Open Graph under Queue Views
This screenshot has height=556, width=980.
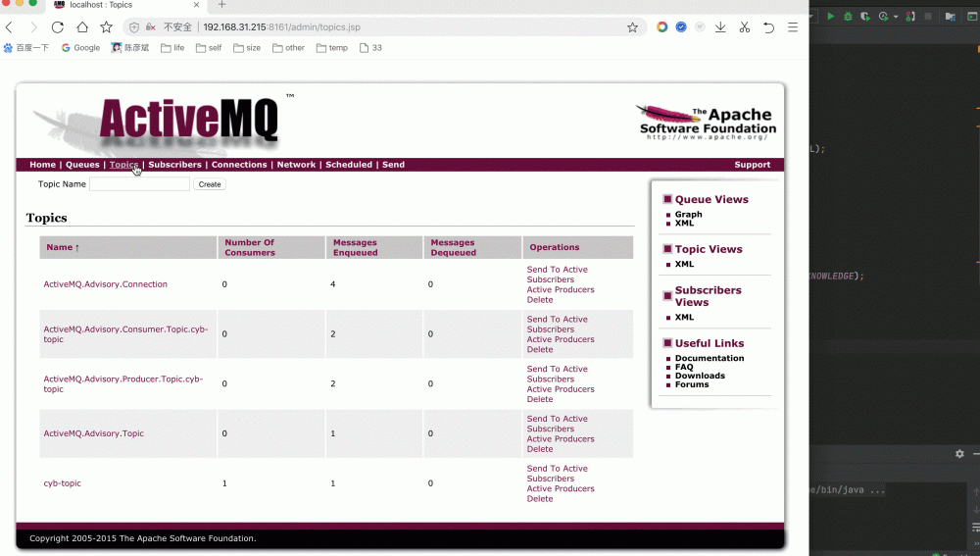click(688, 214)
